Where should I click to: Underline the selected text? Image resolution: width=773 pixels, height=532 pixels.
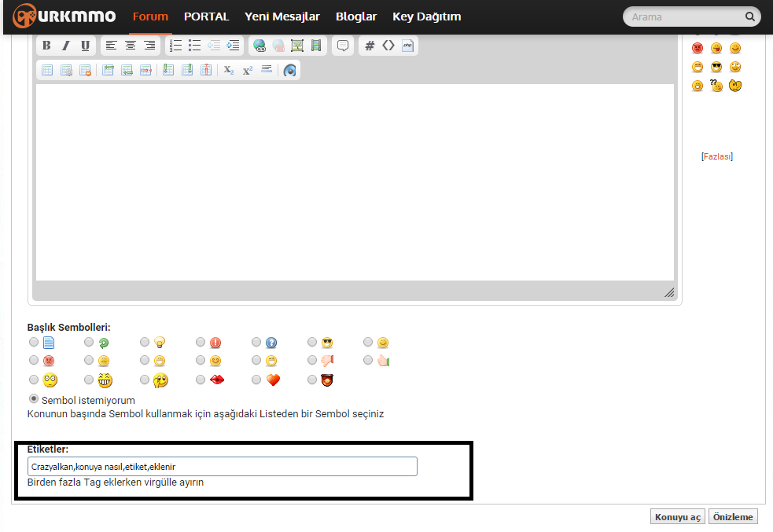[85, 46]
